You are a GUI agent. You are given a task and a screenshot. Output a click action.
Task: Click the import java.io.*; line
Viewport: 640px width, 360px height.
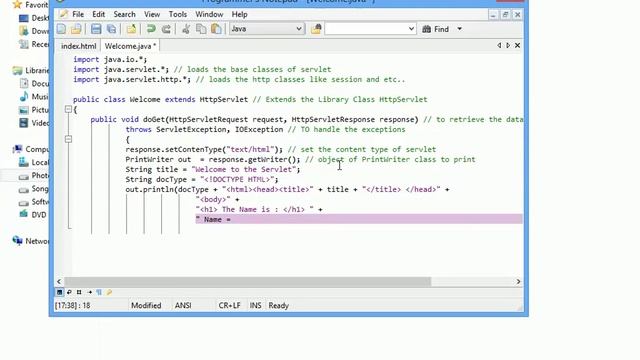coord(110,59)
